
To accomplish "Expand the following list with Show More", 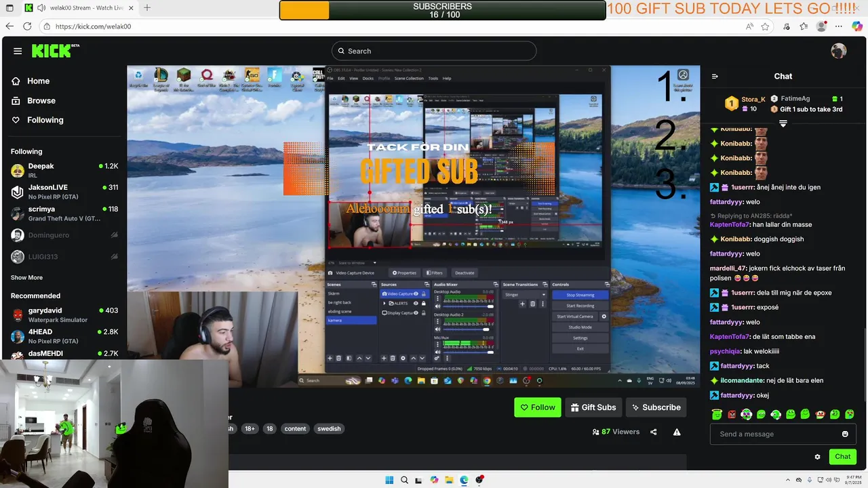I will (x=26, y=277).
